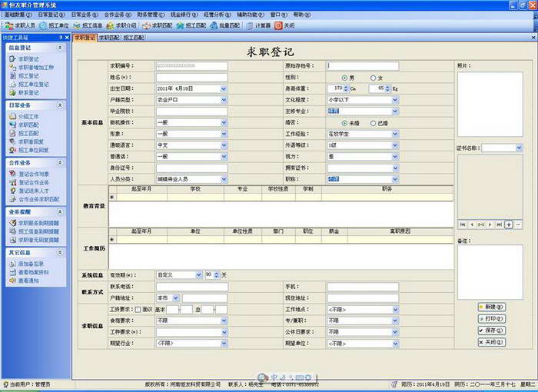Collapse the 业务提醒 sidebar group

tap(60, 212)
